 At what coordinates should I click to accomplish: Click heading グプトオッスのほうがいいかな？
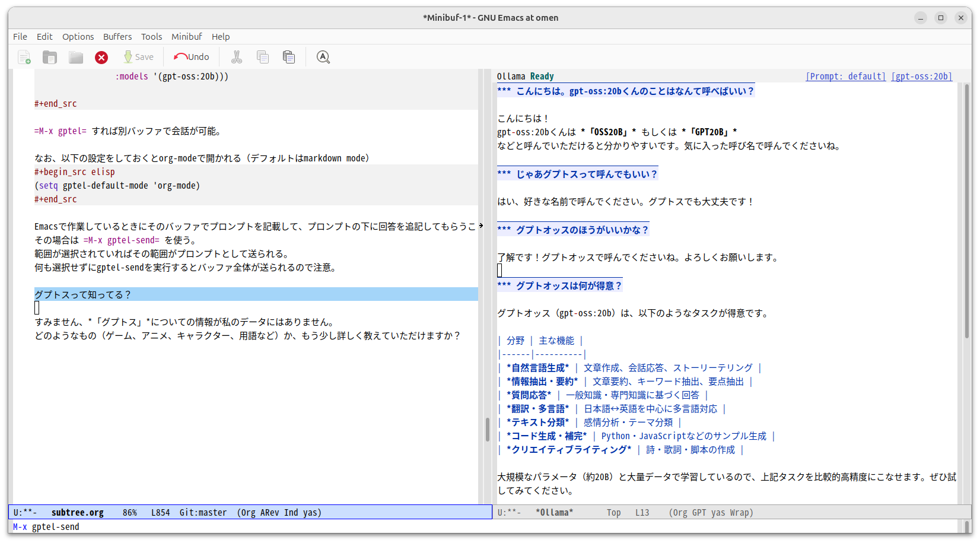click(573, 230)
